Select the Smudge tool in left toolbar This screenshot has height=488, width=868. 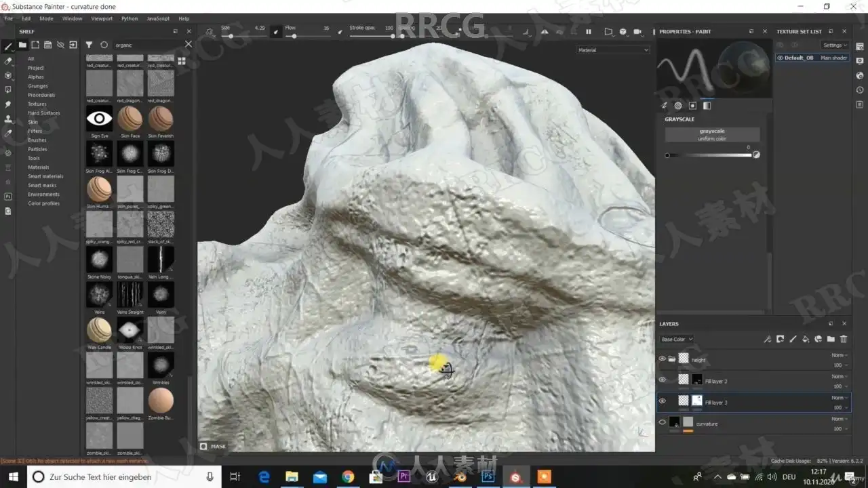point(8,104)
